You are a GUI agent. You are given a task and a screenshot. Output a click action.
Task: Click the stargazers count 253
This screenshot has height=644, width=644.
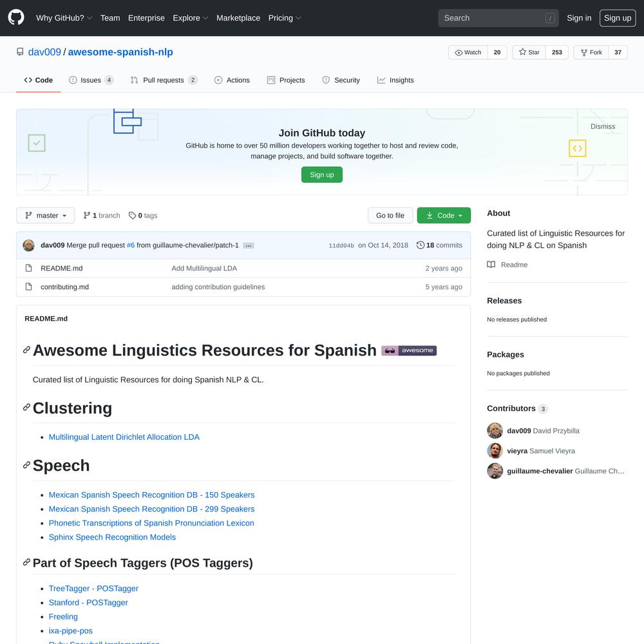pyautogui.click(x=557, y=52)
